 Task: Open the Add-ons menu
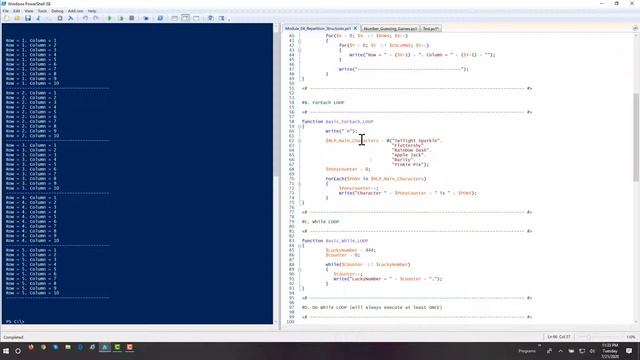[75, 11]
